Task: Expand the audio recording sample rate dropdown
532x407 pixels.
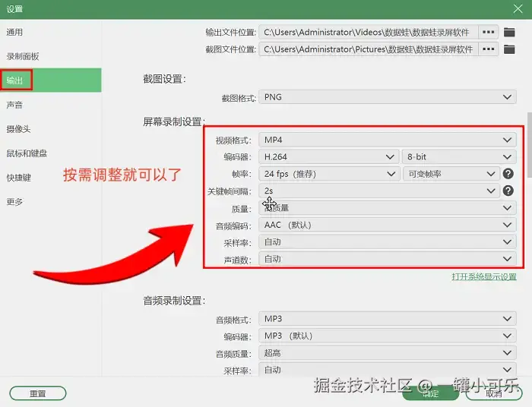Action: coord(388,369)
